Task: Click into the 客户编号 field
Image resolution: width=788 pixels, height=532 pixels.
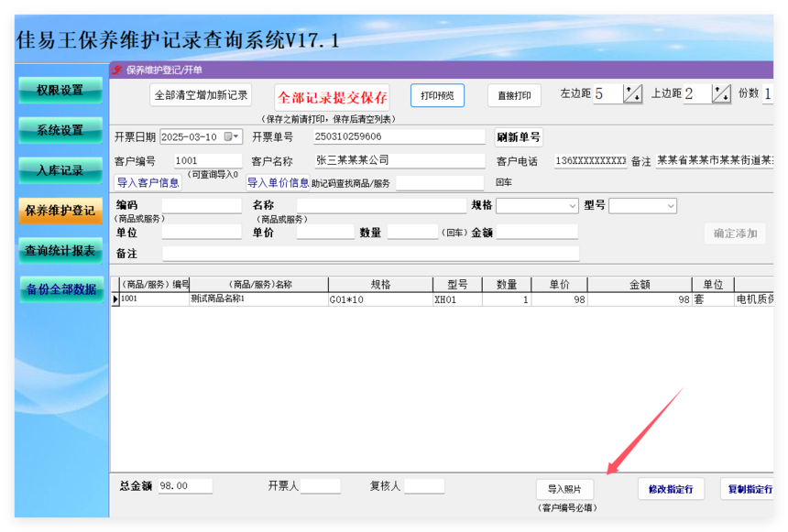Action: point(208,161)
